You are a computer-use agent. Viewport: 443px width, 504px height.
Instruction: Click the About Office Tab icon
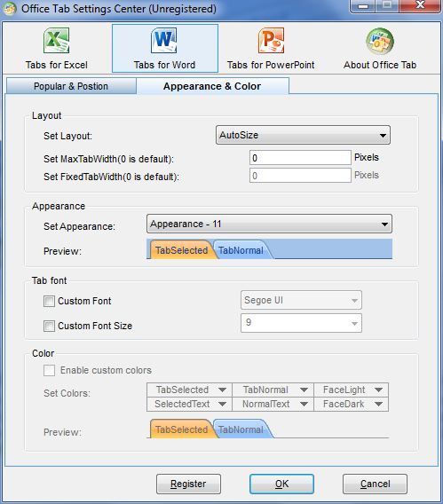(x=380, y=41)
